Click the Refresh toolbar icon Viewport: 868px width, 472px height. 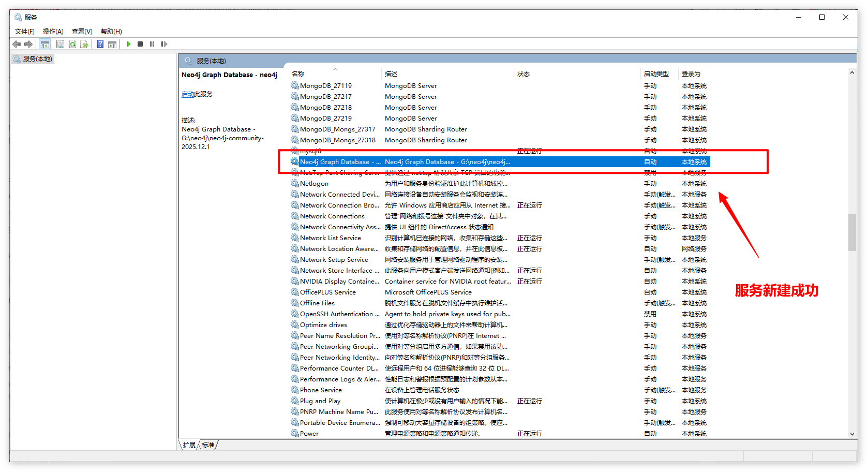[x=72, y=45]
